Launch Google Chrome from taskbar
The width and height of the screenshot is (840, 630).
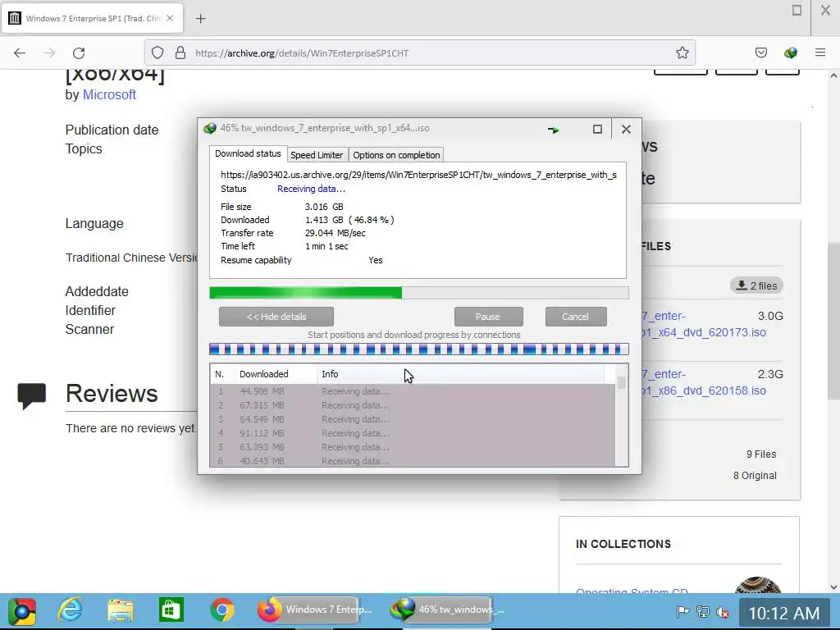point(221,610)
